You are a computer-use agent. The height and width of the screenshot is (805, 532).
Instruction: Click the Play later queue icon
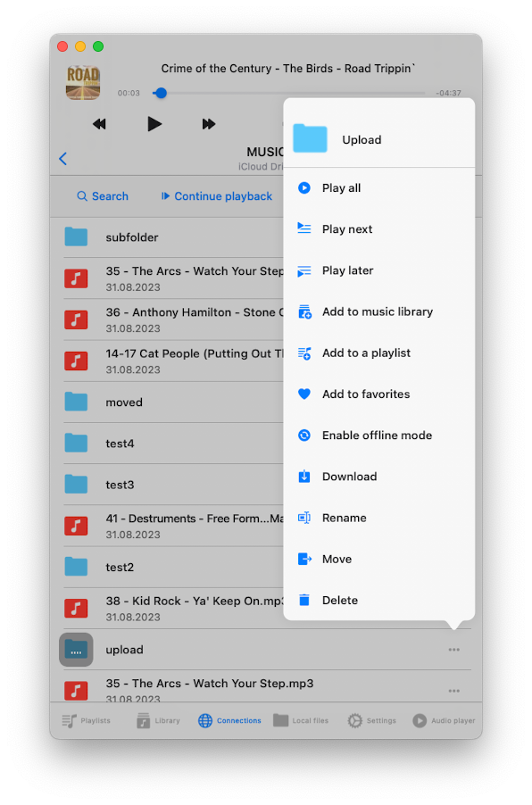pos(304,270)
